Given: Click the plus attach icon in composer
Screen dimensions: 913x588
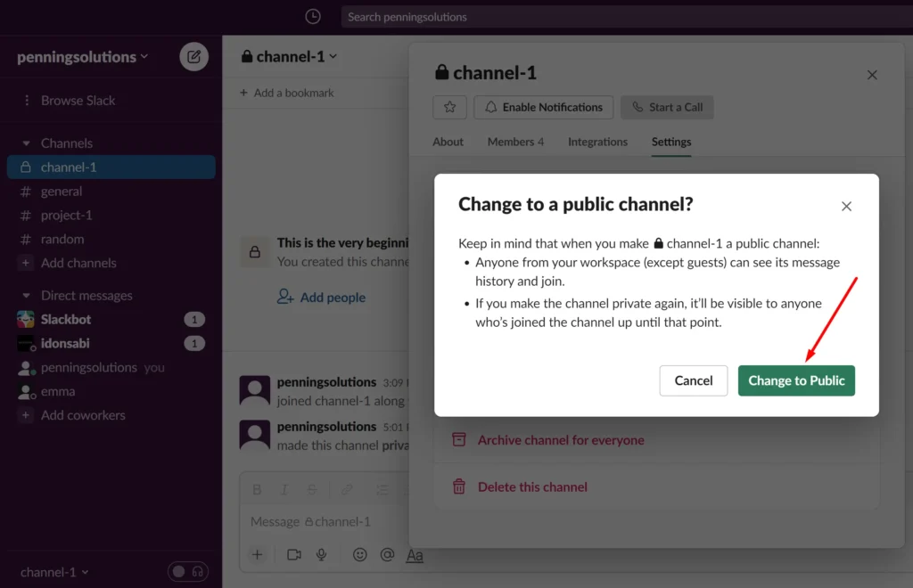Looking at the screenshot, I should pos(257,555).
